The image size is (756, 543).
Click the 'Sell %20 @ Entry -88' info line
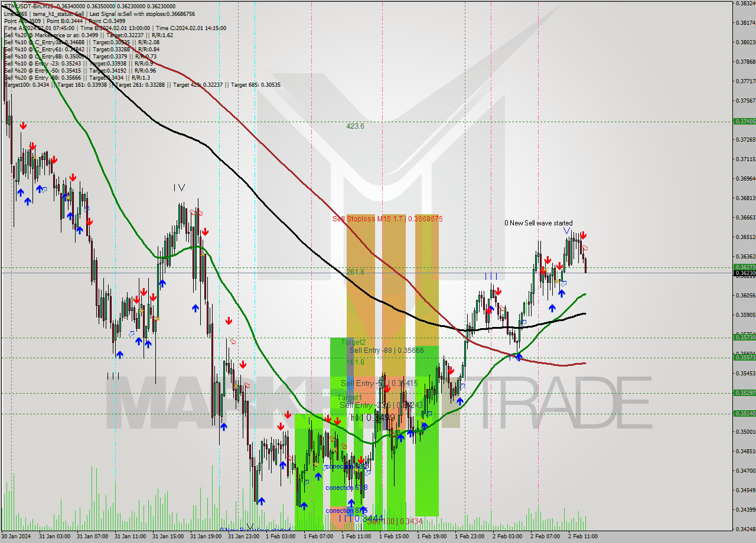click(77, 77)
